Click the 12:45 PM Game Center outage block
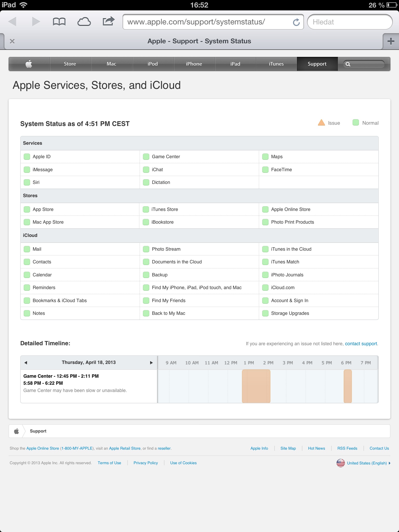The width and height of the screenshot is (399, 532). click(x=256, y=386)
